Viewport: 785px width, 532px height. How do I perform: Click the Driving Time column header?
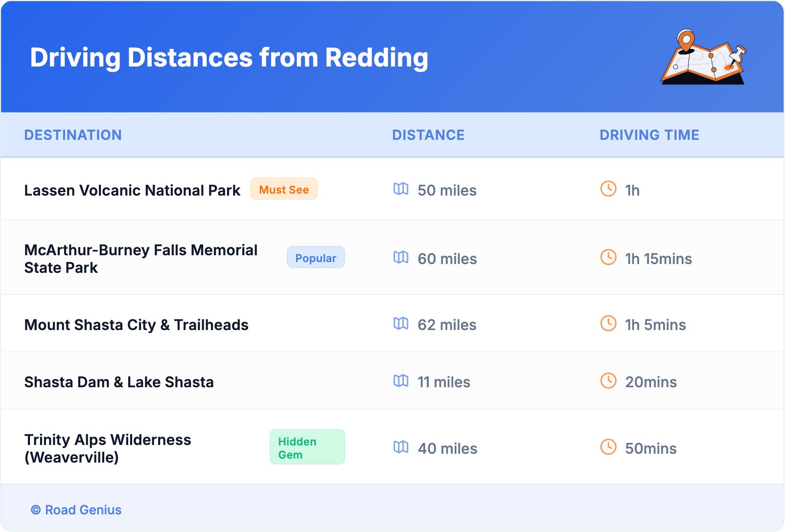click(x=649, y=135)
